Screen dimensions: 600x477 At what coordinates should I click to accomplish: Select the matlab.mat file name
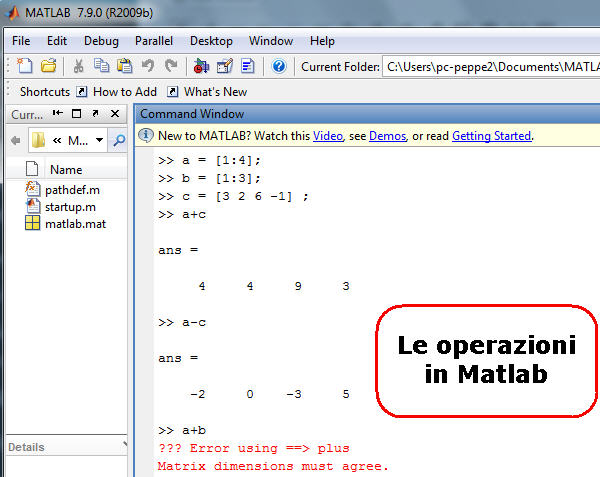(75, 224)
